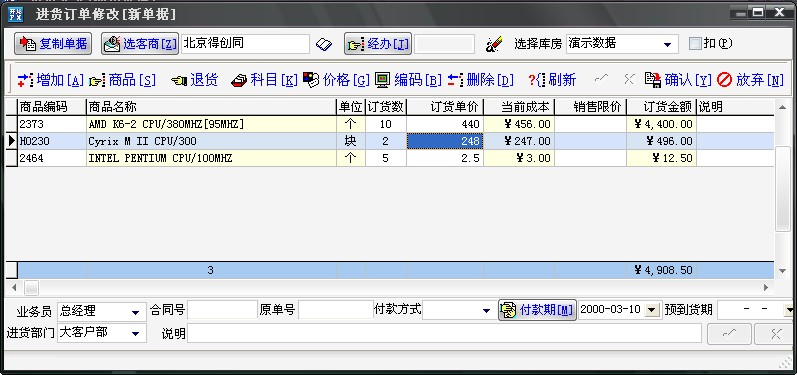
Task: Click the bottom checkmark button
Action: tap(729, 334)
